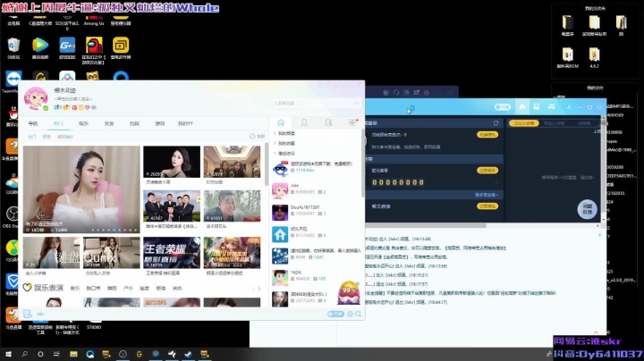Open the 16DK channel entry
The height and width of the screenshot is (361, 644).
pyautogui.click(x=317, y=276)
